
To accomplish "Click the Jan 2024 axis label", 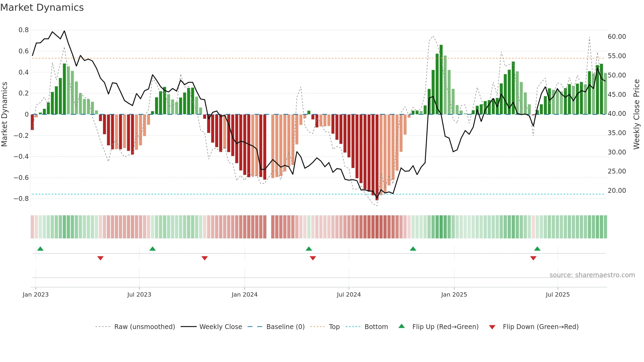I will [245, 294].
